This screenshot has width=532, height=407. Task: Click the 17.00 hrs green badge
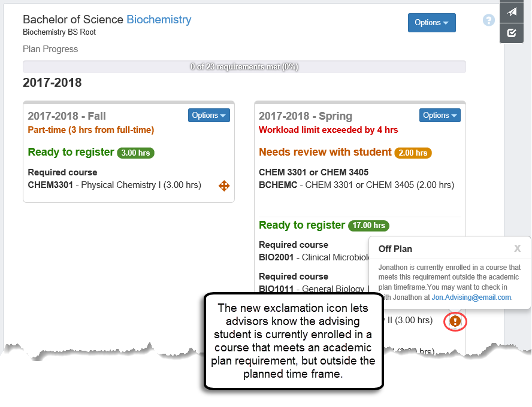pos(370,226)
